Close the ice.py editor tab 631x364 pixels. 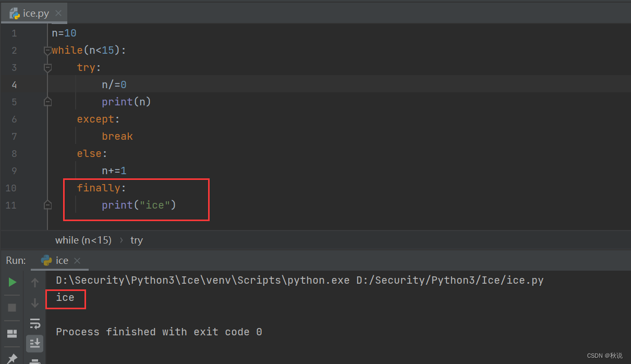coord(58,13)
